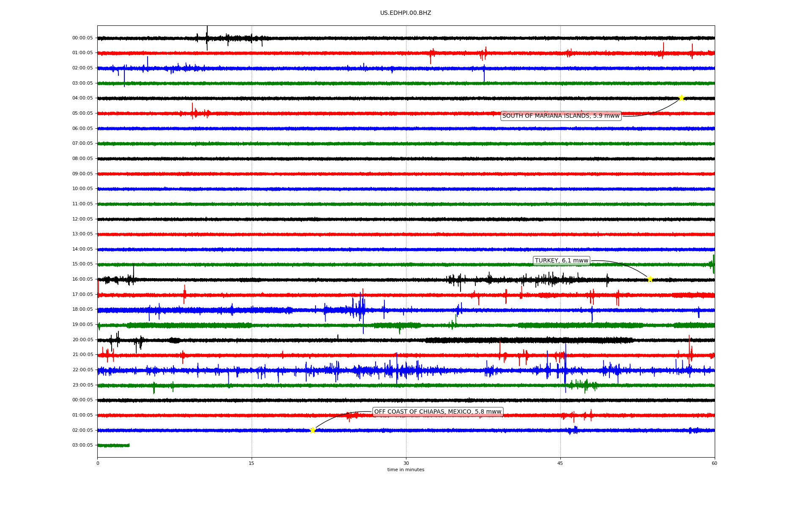Select the OFF COAST OF CHIAPAS annotation box
The height and width of the screenshot is (508, 812).
click(x=438, y=412)
